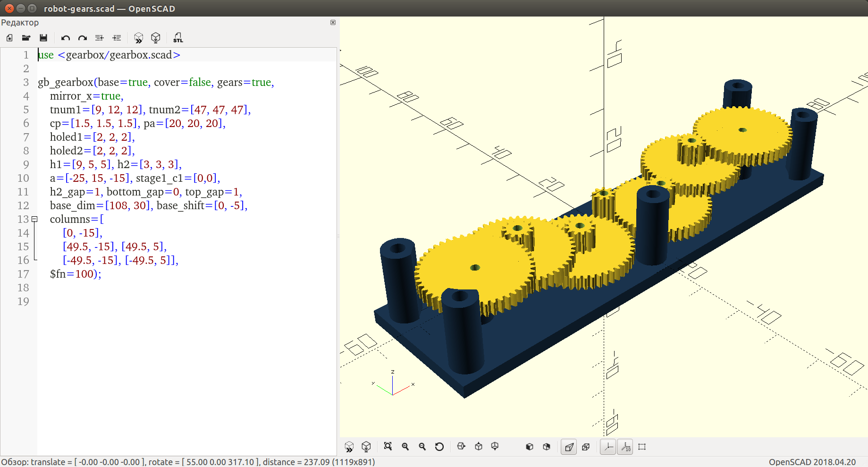This screenshot has width=868, height=467.
Task: Switch to the Front view cube icon
Action: (x=530, y=447)
